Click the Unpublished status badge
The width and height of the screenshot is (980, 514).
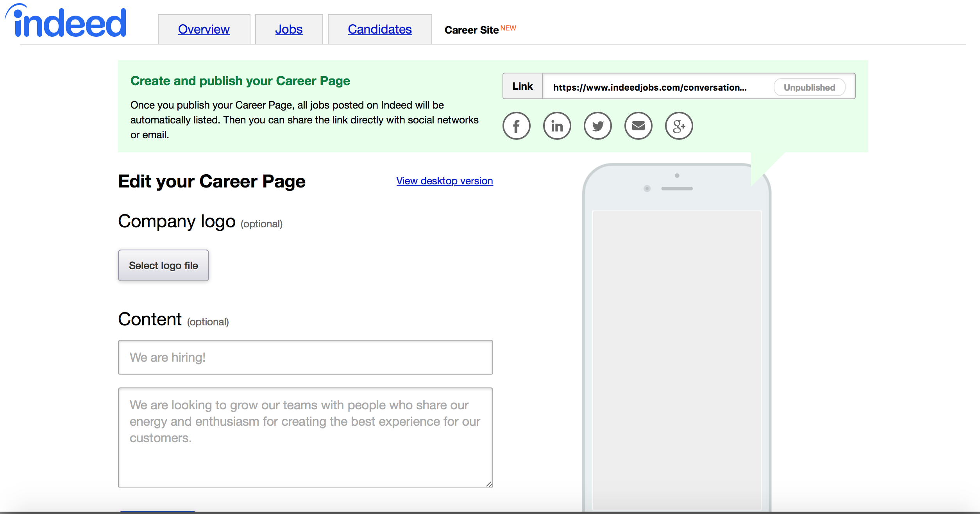[x=809, y=87]
